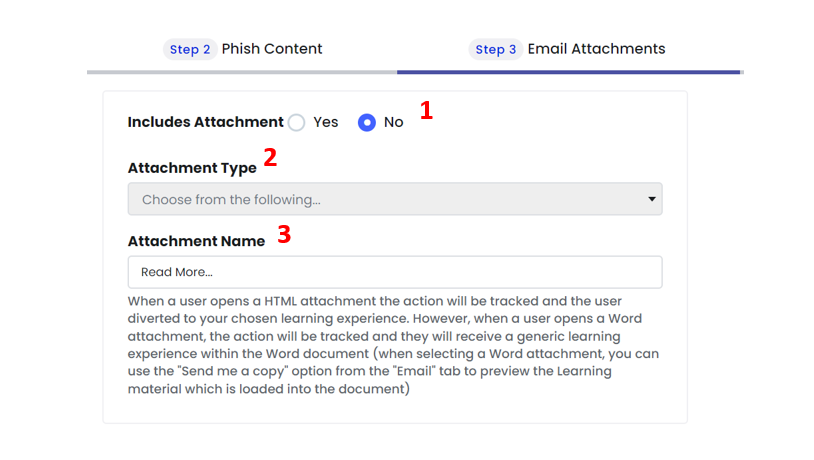Click the "Yes" text label
Viewport: 814px width, 460px height.
point(325,122)
